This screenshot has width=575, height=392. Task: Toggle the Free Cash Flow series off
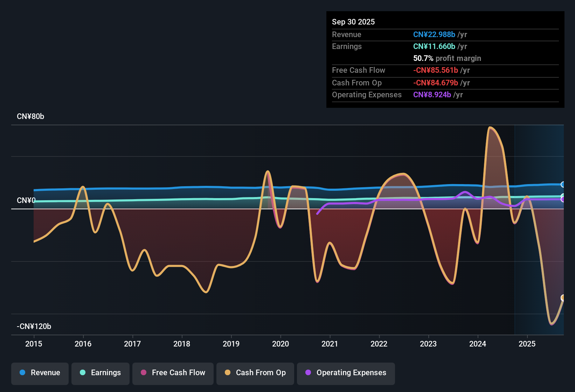point(173,373)
